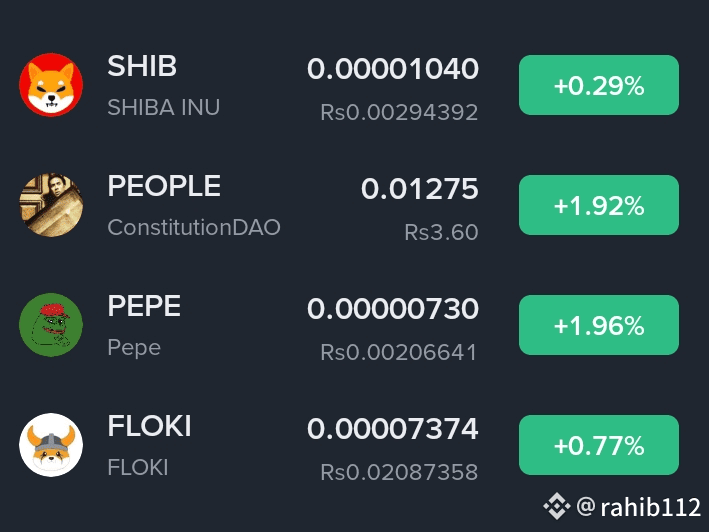Open the PEPE ticker name

click(144, 306)
